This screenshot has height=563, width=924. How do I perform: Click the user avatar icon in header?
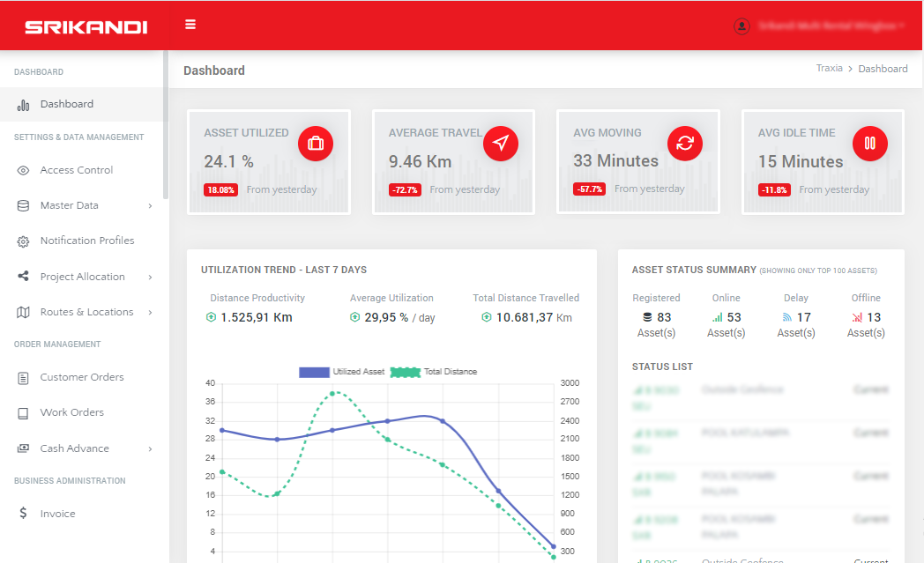pyautogui.click(x=741, y=26)
